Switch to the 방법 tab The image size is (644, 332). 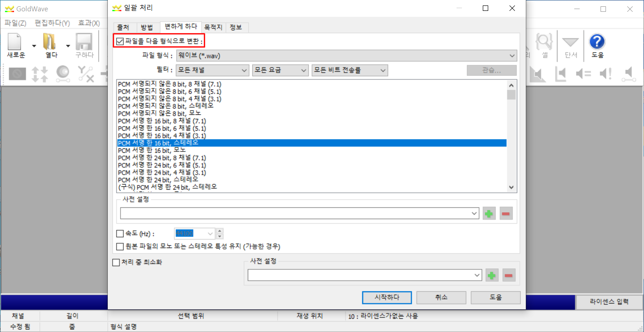tap(147, 27)
